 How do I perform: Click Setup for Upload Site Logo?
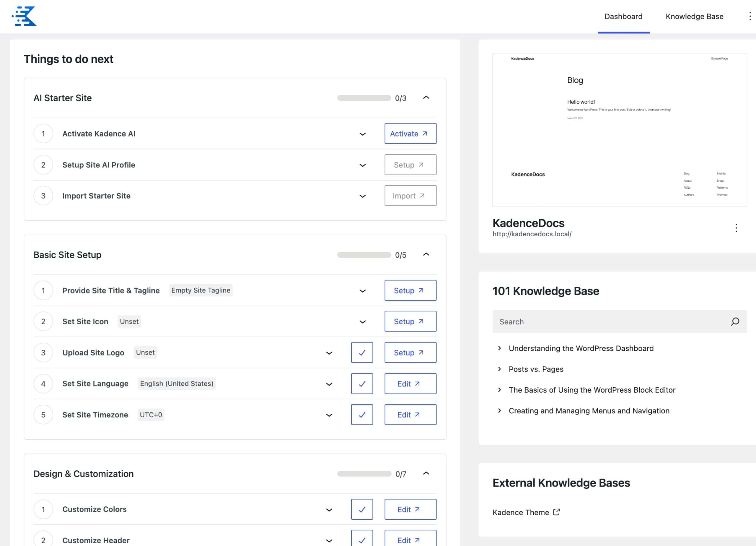tap(410, 352)
